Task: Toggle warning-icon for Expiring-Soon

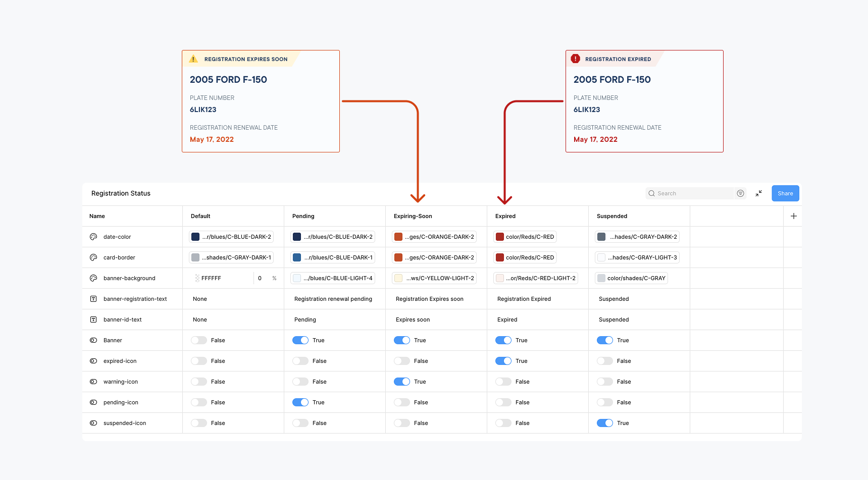Action: click(402, 382)
